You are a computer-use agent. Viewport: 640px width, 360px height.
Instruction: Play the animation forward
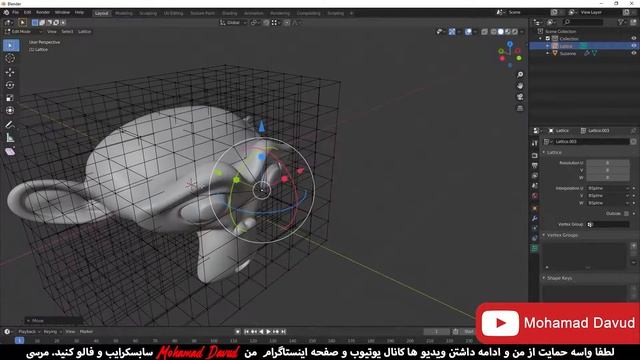269,331
